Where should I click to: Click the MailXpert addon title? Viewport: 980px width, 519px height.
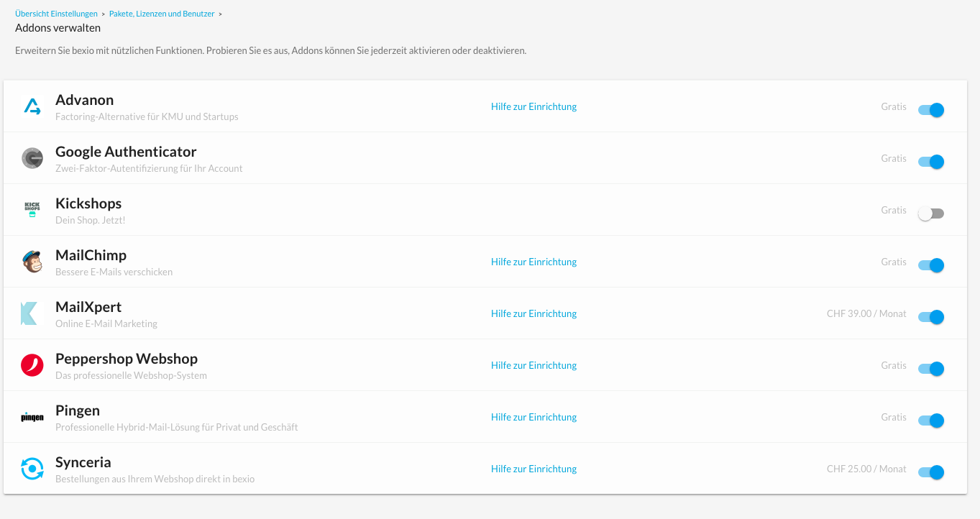[x=88, y=307]
